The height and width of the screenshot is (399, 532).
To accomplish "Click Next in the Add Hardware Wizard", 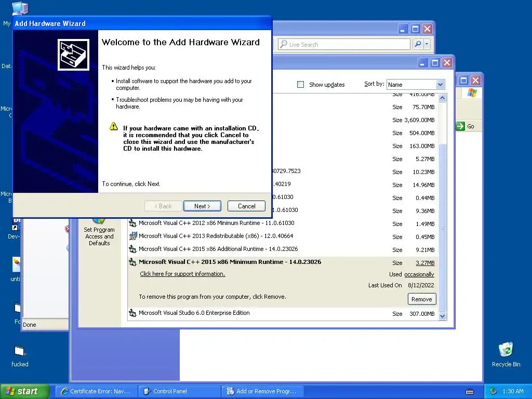I will tap(202, 206).
